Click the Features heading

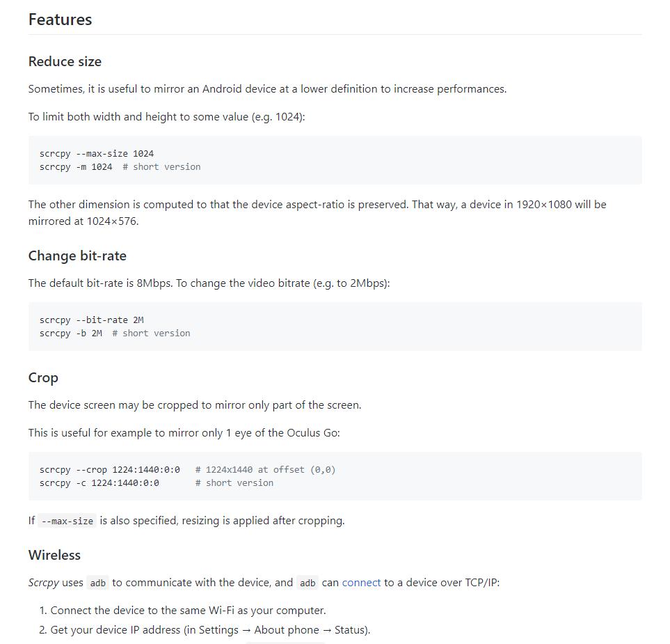point(60,19)
